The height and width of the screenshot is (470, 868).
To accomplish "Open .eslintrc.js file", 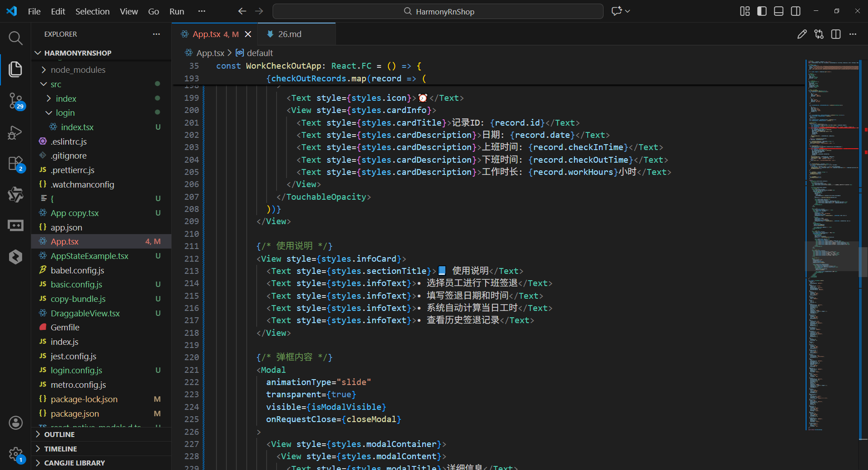I will 101,141.
